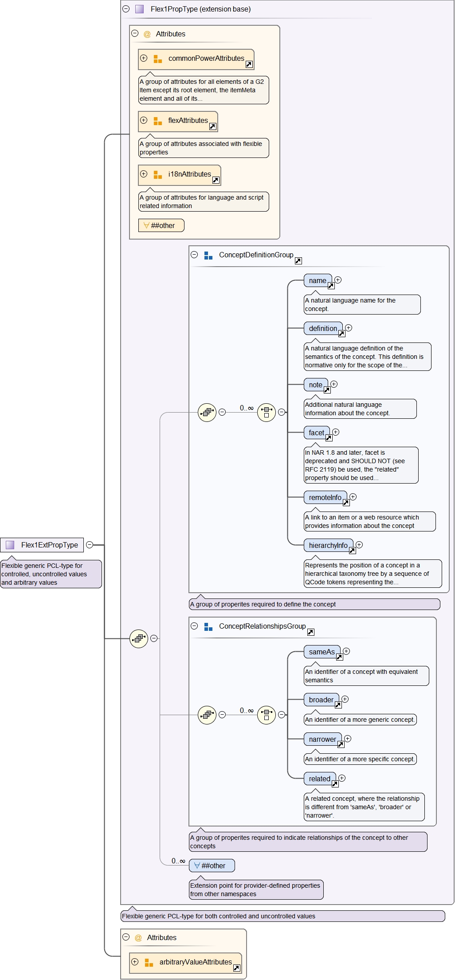455x980 pixels.
Task: Click the Flex1PropType extension base purple swatch
Action: tap(140, 9)
